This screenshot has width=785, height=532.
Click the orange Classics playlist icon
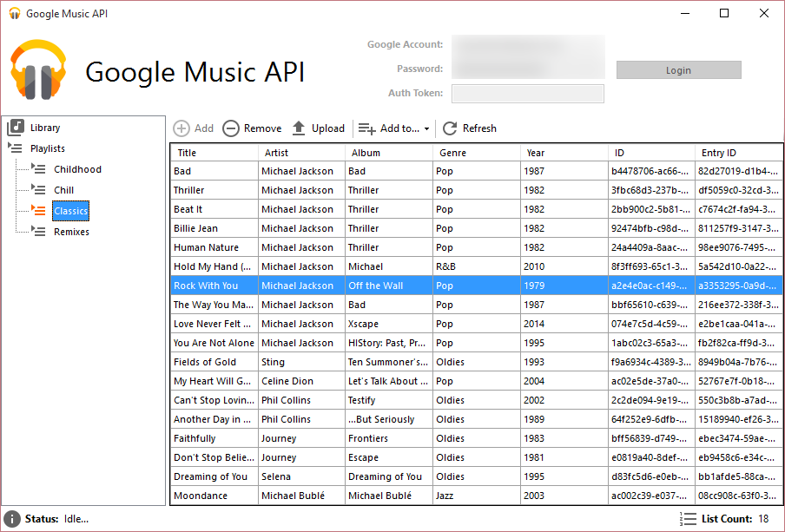tap(38, 210)
